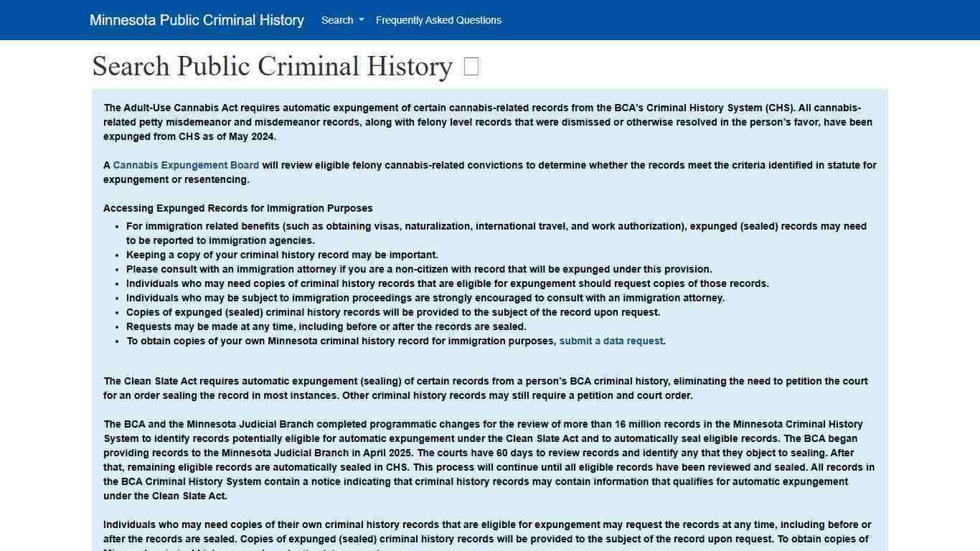Click the Clean Slate Act paragraph

coord(485,388)
